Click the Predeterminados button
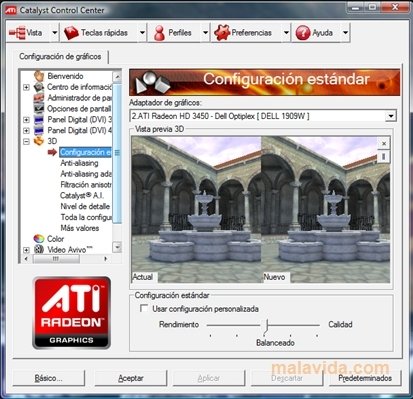This screenshot has height=399, width=413. [365, 378]
